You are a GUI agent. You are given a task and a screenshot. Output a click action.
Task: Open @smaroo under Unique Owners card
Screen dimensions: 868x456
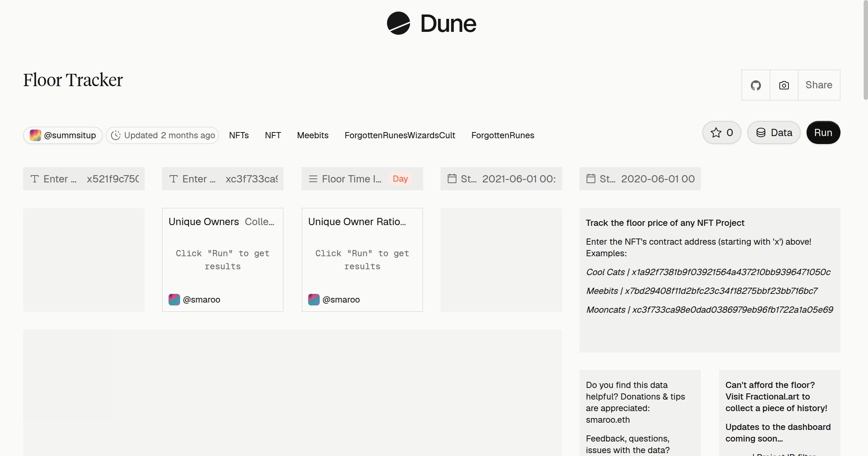(x=201, y=300)
